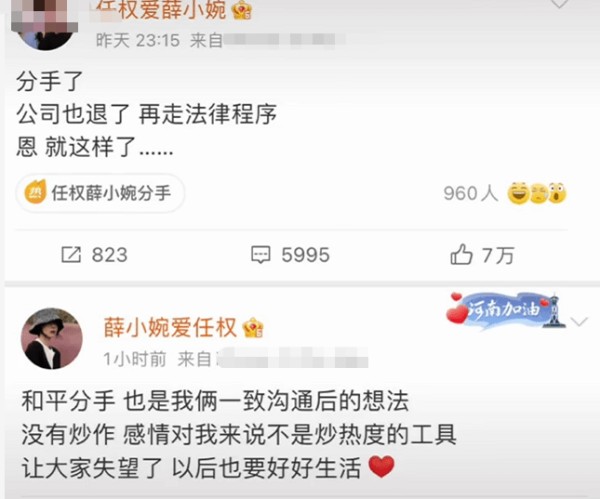Screen dimensions: 600x499
Task: Open profile of 薛小婉爱任权
Action: point(170,328)
